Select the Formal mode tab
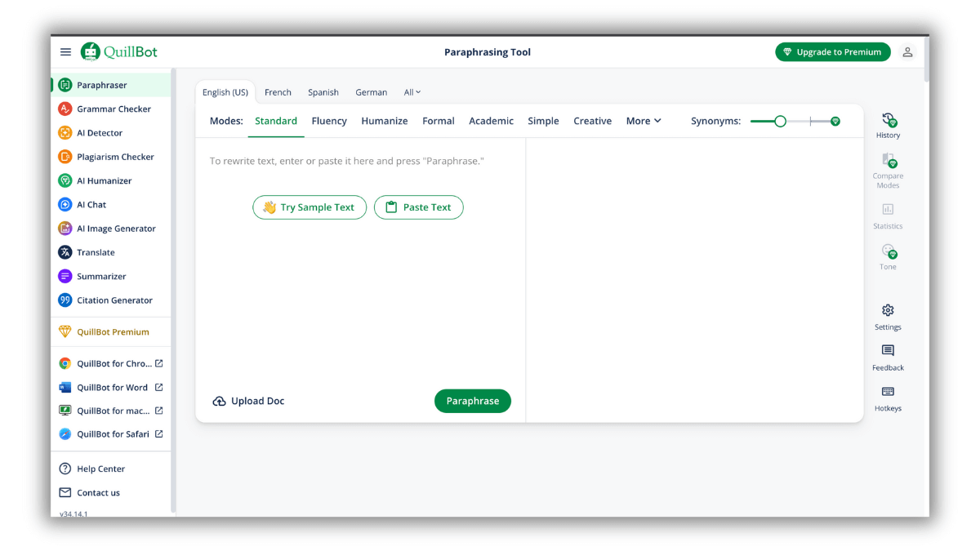This screenshot has width=980, height=551. coord(439,121)
